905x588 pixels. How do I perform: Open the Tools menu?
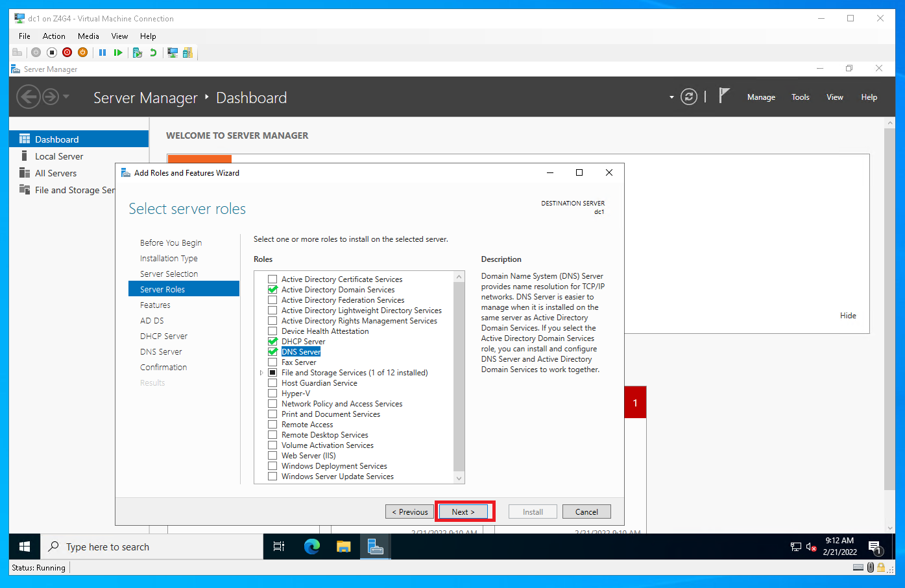pyautogui.click(x=801, y=97)
